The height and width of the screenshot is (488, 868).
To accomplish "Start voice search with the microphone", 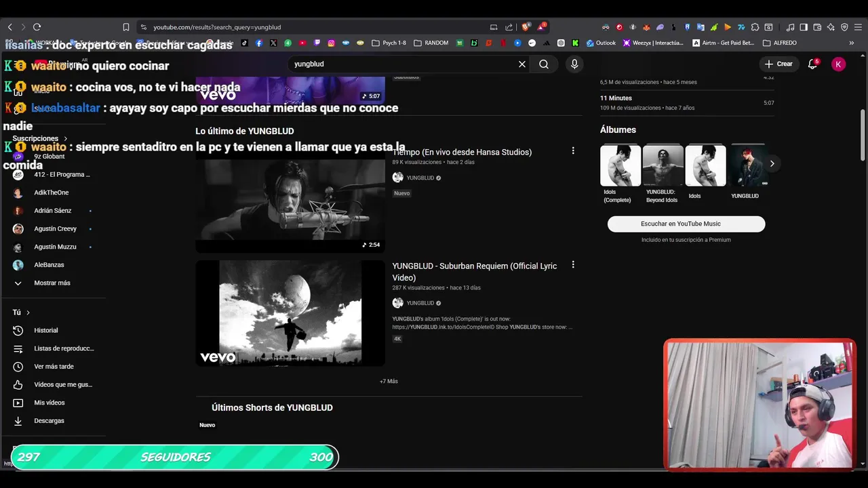I will 574,64.
